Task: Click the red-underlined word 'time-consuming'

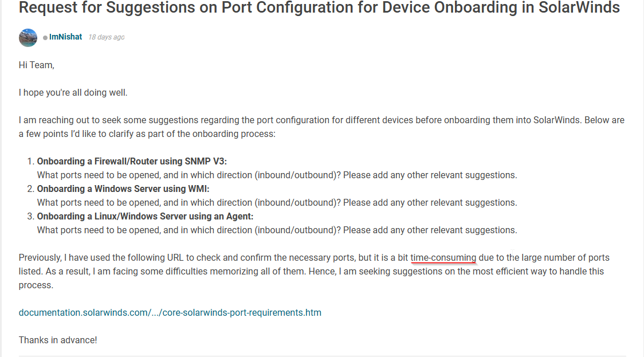Action: click(443, 258)
